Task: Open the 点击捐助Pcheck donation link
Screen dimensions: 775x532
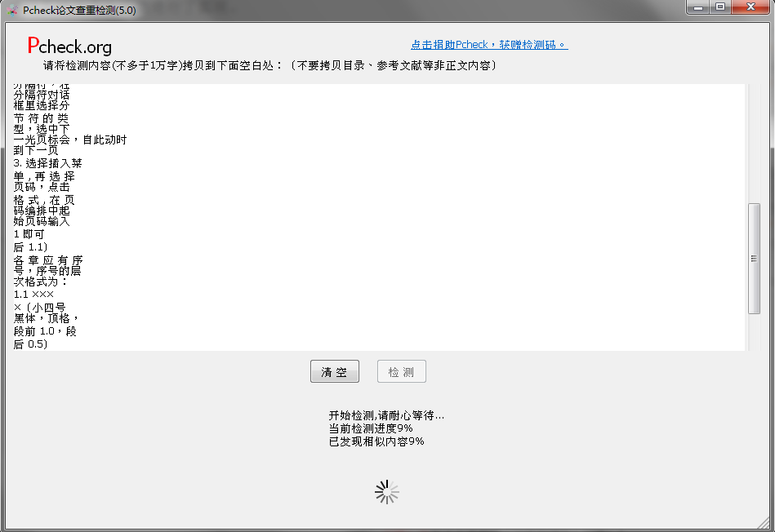Action: click(x=489, y=45)
